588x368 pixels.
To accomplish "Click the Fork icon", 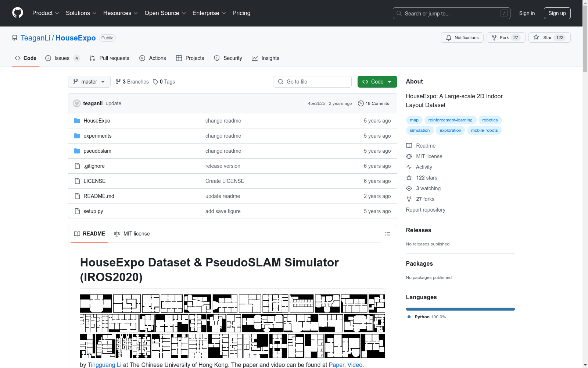I will pos(494,38).
